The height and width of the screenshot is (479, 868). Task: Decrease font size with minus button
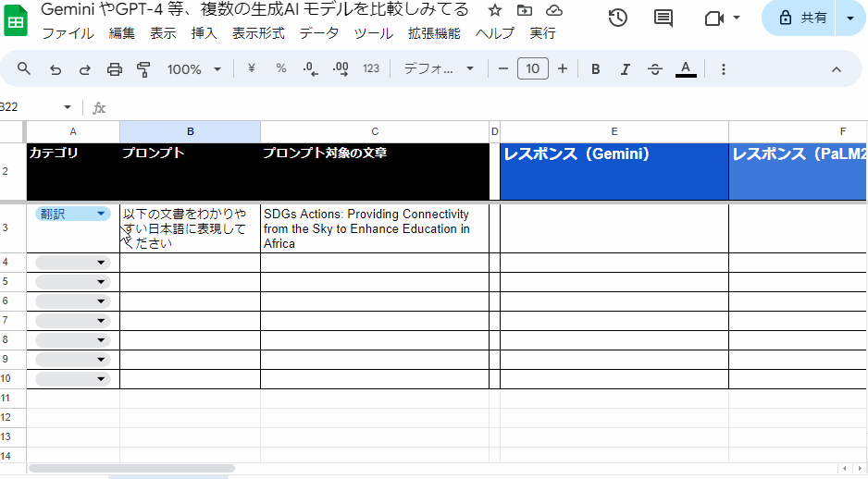click(x=503, y=68)
